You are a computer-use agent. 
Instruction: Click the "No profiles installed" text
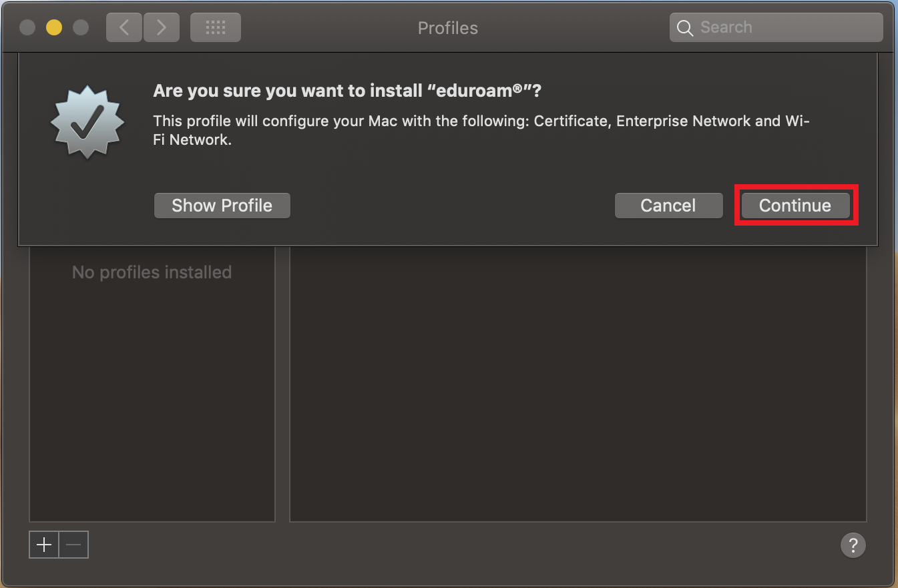(x=152, y=272)
